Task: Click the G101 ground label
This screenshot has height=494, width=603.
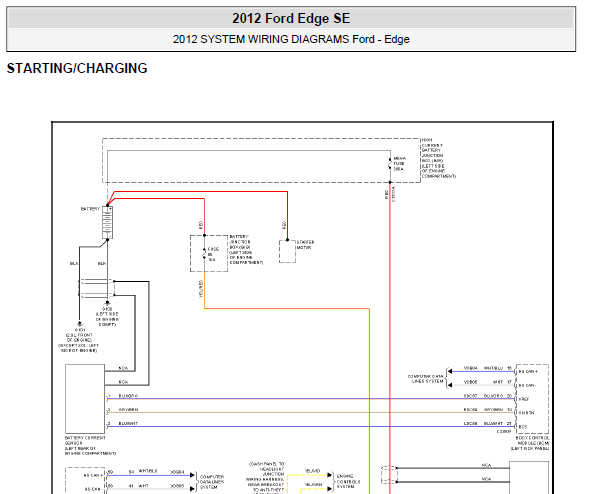Action: tap(79, 340)
